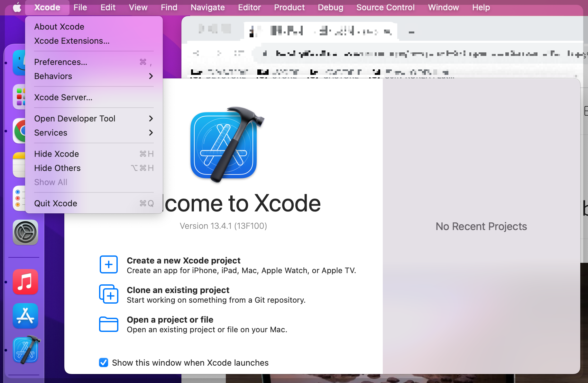Screen dimensions: 588x383
Task: Select Quit Xcode menu item
Action: [x=94, y=203]
